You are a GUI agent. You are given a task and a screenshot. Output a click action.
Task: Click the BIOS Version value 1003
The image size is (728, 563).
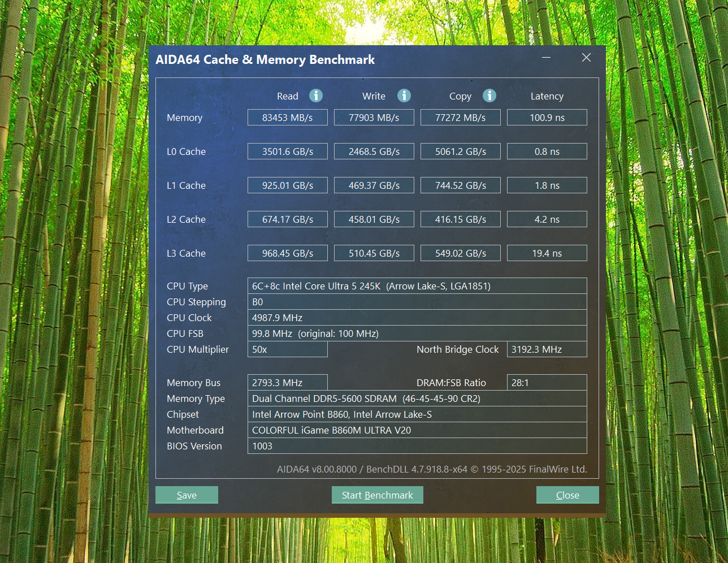(417, 446)
